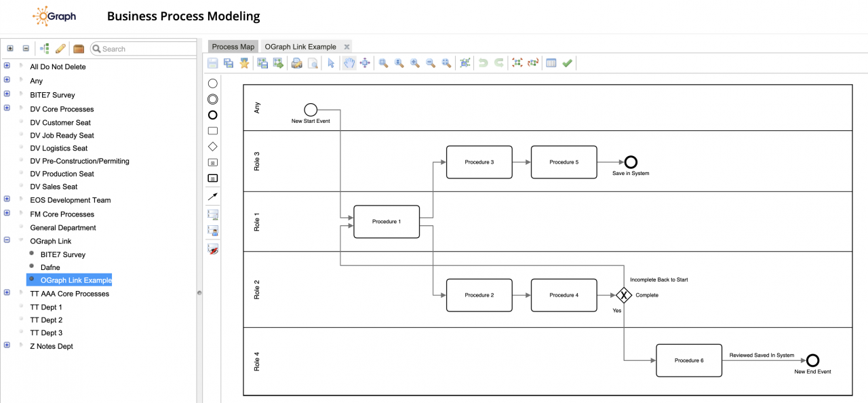Expand the TT AAA Core Processes entry

click(x=7, y=293)
